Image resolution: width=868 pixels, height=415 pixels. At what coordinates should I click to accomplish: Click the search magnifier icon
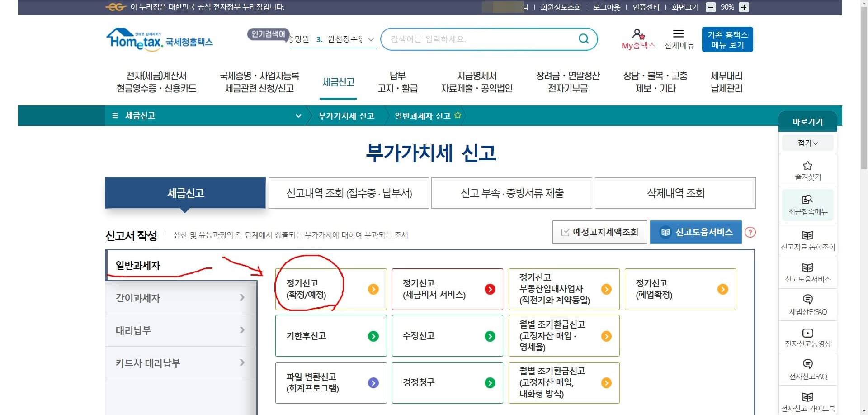[x=583, y=39]
